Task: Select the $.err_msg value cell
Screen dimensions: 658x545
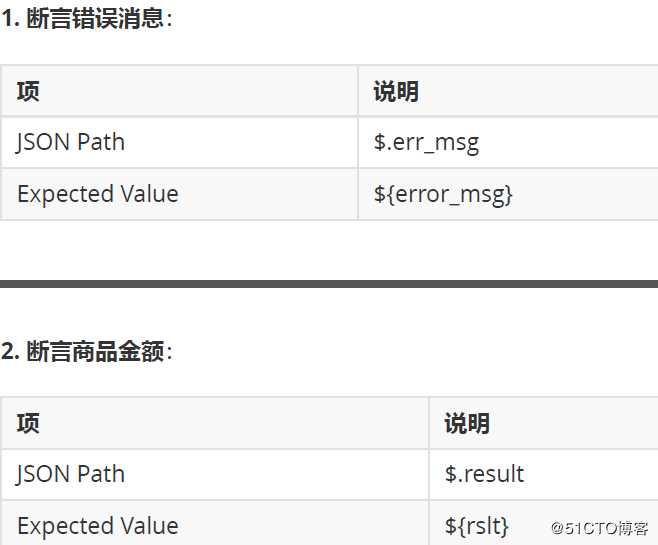Action: 427,142
